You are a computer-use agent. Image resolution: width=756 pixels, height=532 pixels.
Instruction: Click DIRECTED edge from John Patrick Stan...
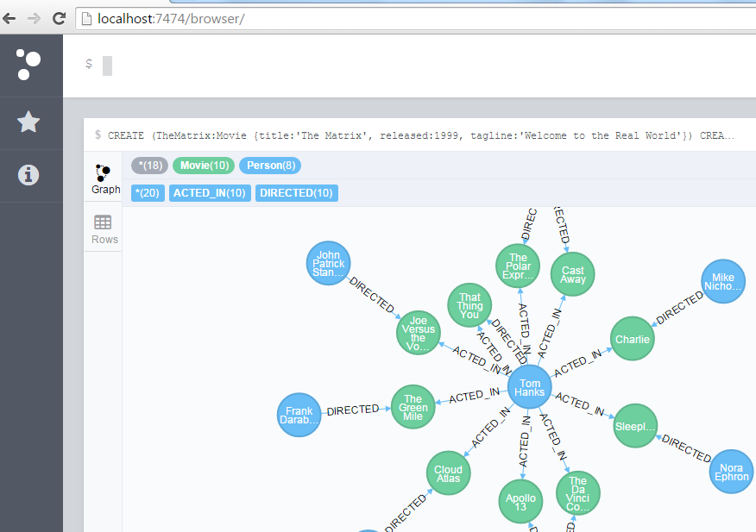pos(372,295)
